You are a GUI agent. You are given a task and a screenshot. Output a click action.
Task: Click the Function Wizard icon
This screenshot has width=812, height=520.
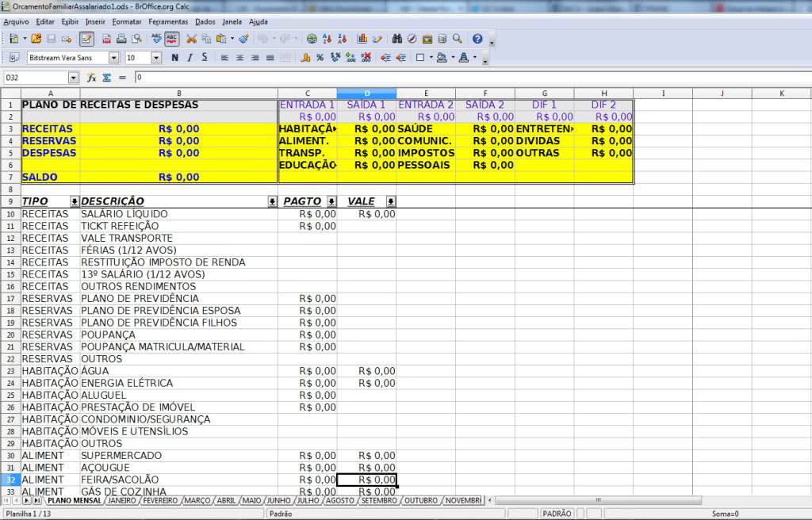[92, 78]
